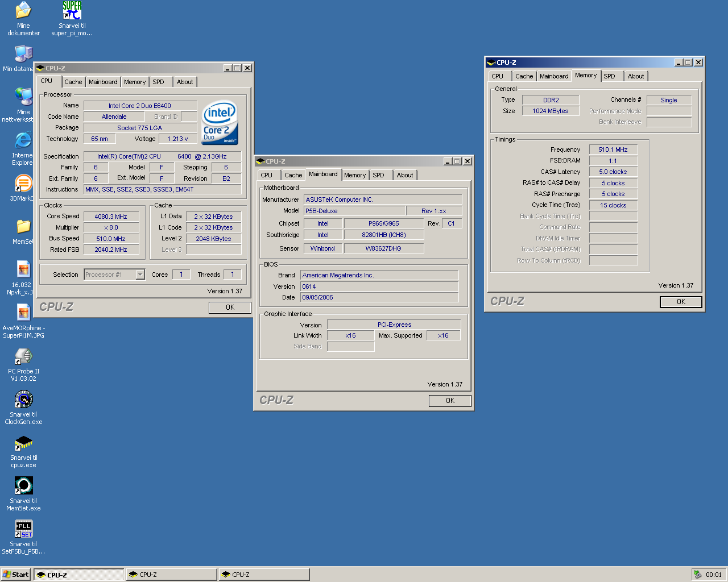Launch the cpuz.exe shortcut icon

pyautogui.click(x=23, y=442)
